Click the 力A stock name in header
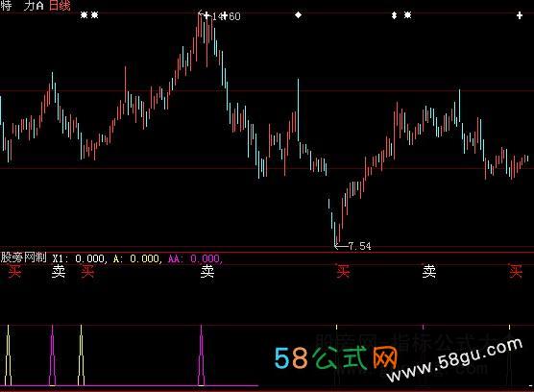 [34, 6]
